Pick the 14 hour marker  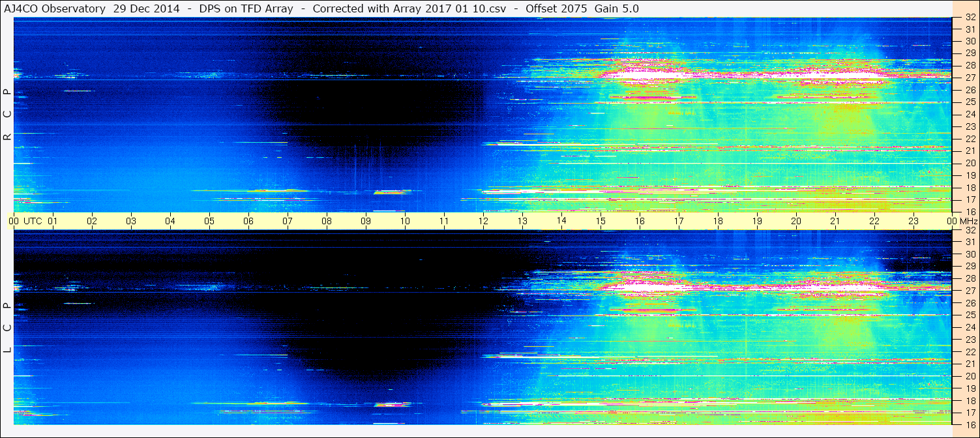pyautogui.click(x=561, y=220)
